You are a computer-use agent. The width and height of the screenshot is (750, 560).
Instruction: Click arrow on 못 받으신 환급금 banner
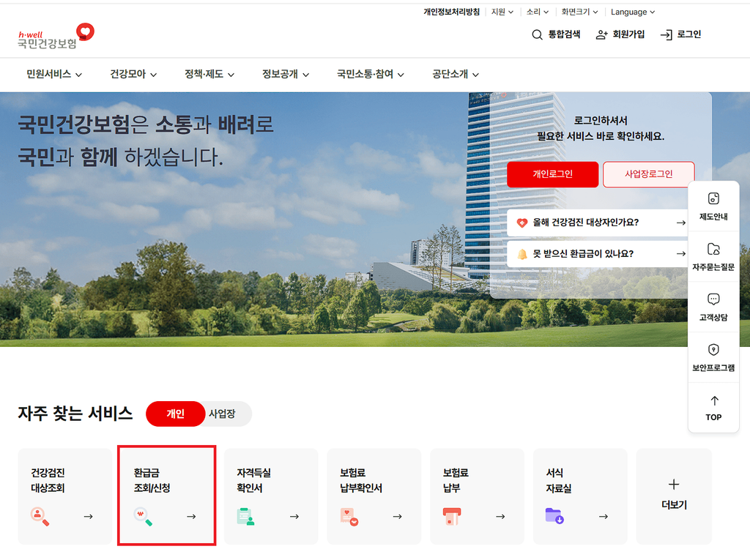[680, 254]
